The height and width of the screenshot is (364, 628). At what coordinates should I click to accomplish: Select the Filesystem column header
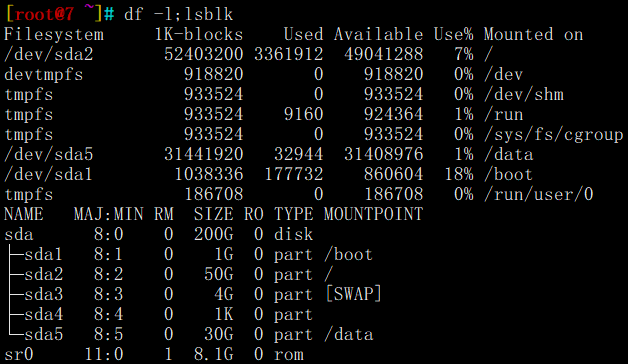point(54,34)
